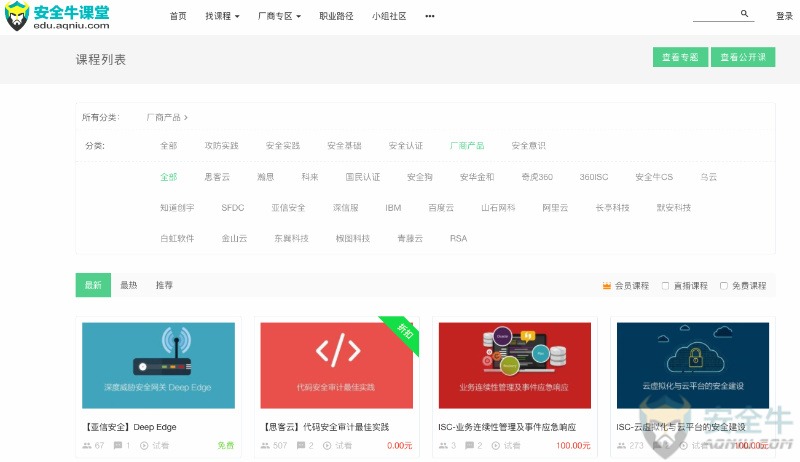Click the 安全牛课堂 logo
This screenshot has width=800, height=462.
57,16
